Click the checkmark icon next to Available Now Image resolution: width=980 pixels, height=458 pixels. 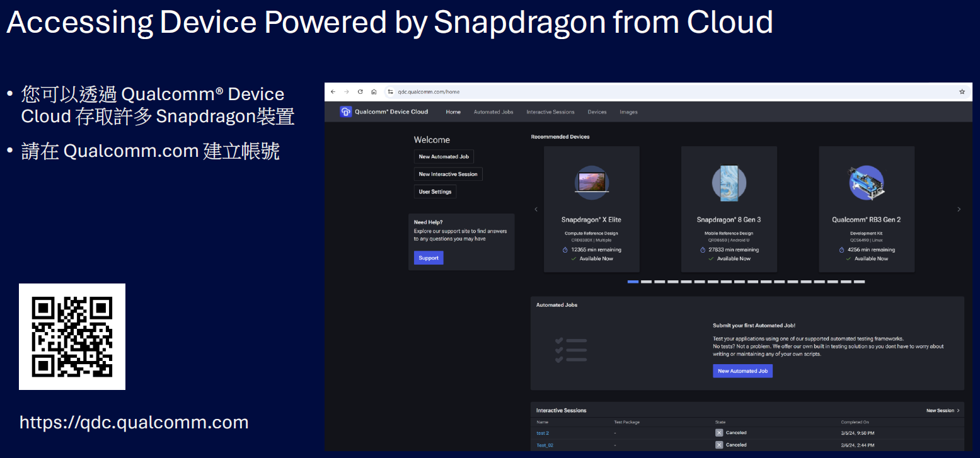[574, 259]
